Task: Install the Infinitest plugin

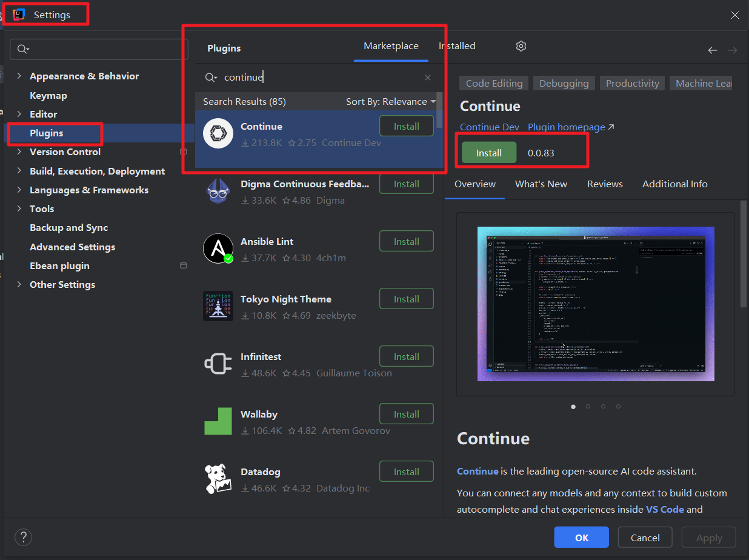Action: [407, 356]
